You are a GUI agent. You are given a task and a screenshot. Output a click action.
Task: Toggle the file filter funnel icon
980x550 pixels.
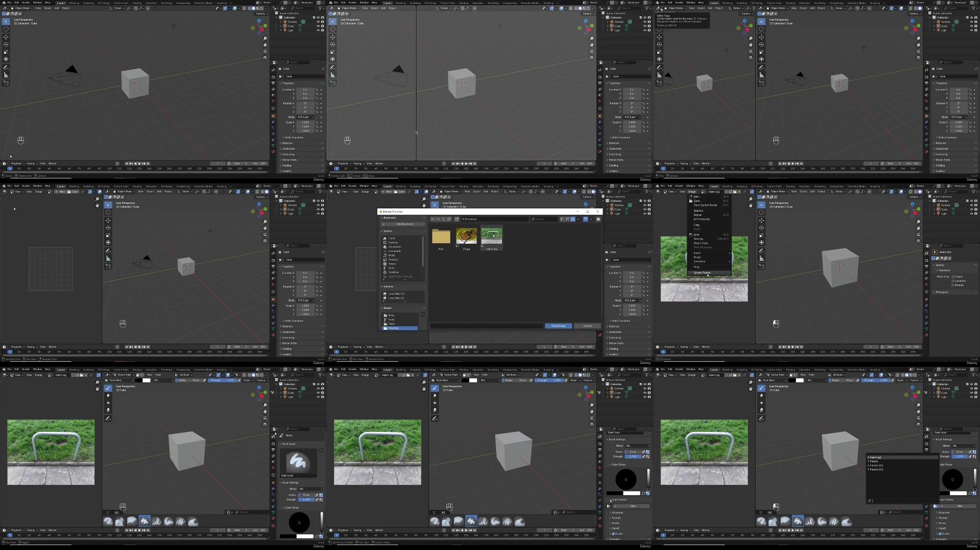click(586, 219)
